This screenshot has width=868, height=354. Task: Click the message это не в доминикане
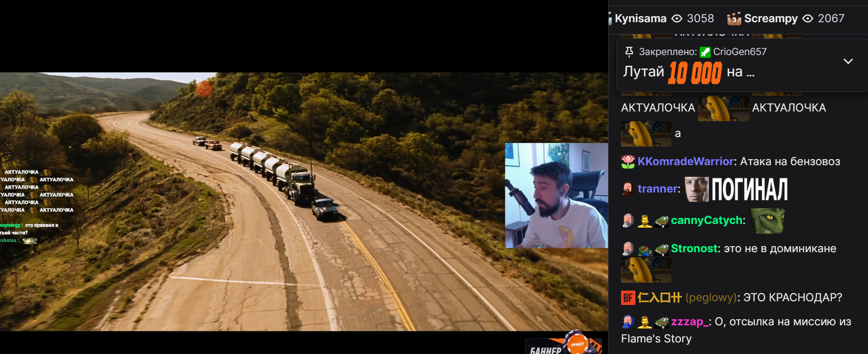[780, 248]
